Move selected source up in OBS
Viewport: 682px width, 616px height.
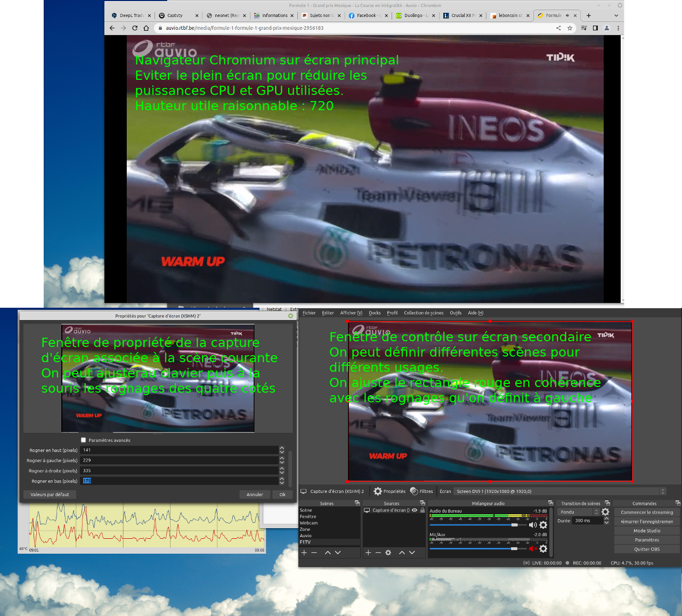click(x=402, y=553)
